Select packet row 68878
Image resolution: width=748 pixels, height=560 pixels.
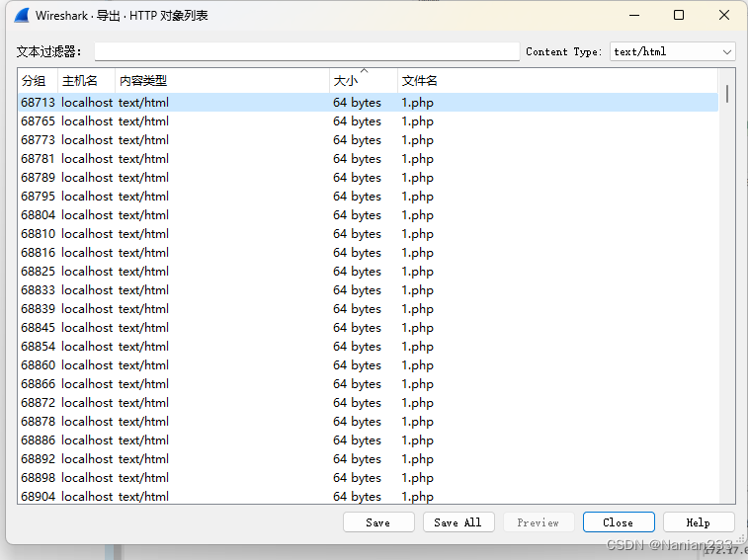coord(368,421)
